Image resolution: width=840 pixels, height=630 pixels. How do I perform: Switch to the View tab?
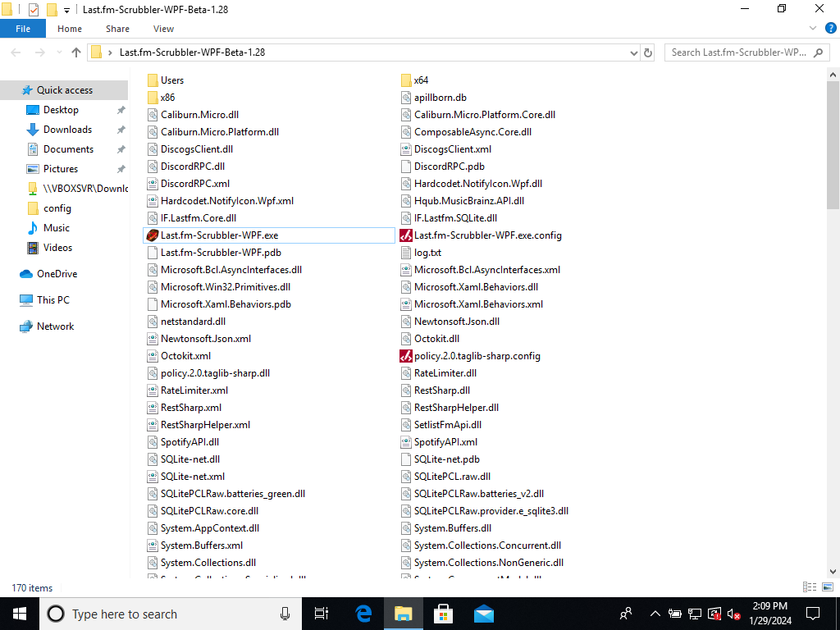pos(163,29)
